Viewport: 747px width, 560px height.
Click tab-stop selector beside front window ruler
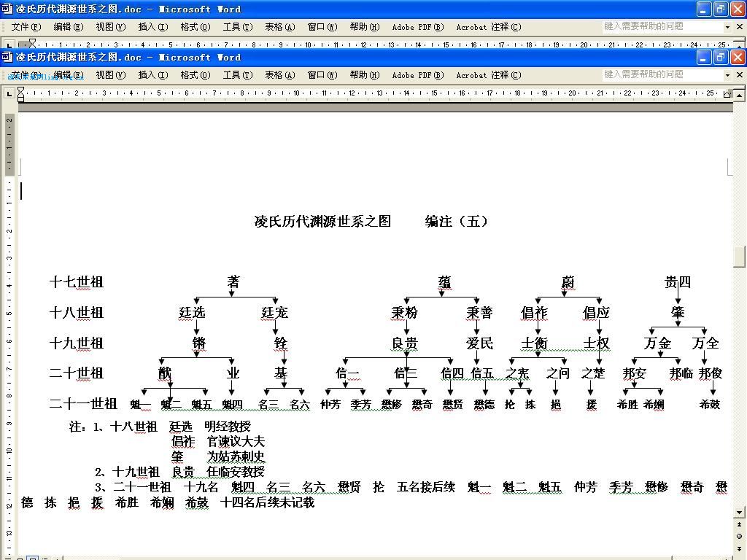[x=9, y=93]
